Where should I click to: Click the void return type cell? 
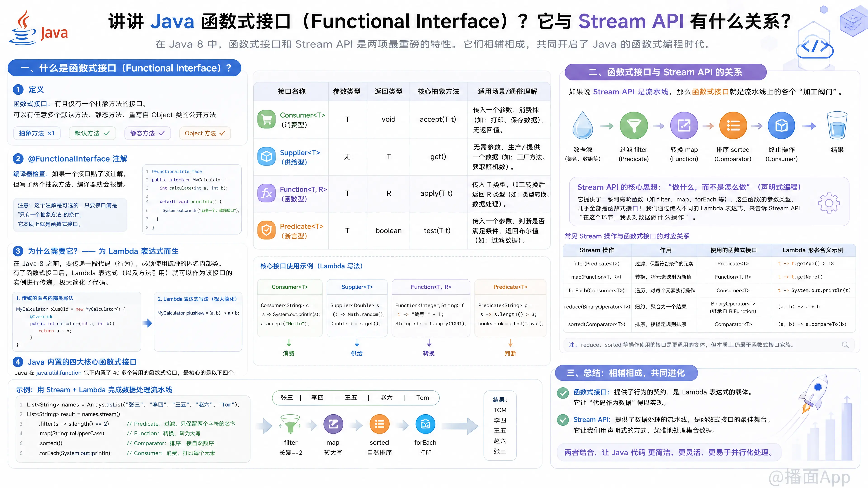pyautogui.click(x=389, y=119)
